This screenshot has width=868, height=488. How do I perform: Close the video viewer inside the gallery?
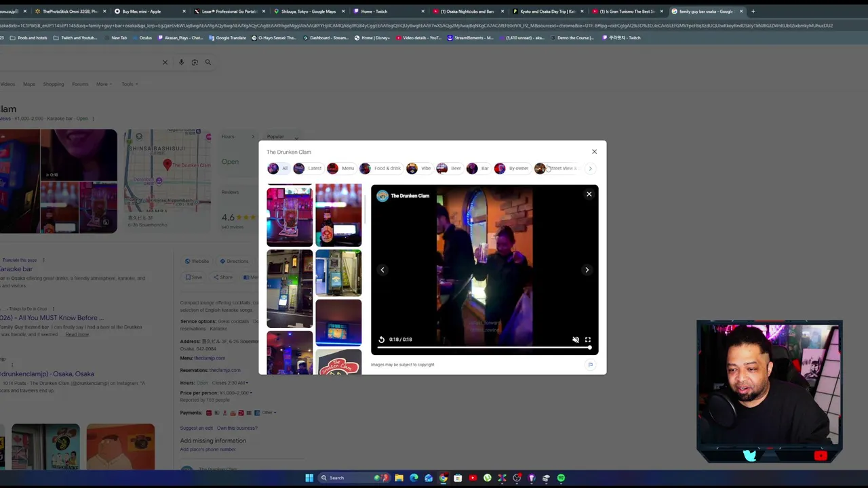[589, 195]
